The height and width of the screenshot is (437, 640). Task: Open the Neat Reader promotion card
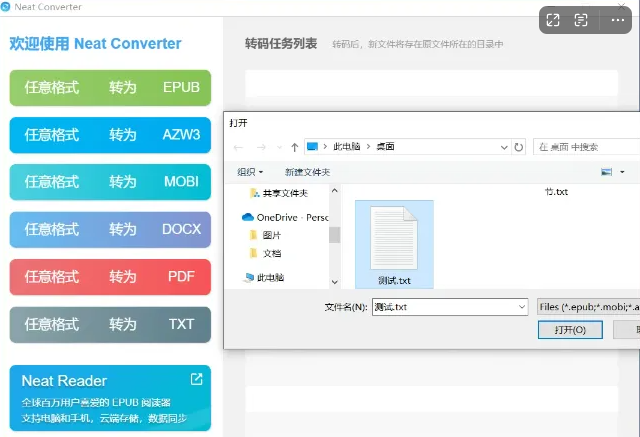coord(110,398)
